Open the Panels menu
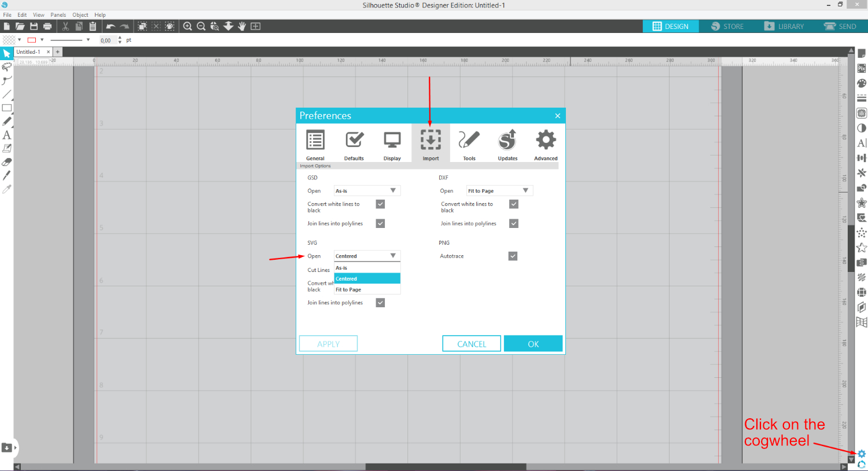The image size is (868, 471). [58, 15]
